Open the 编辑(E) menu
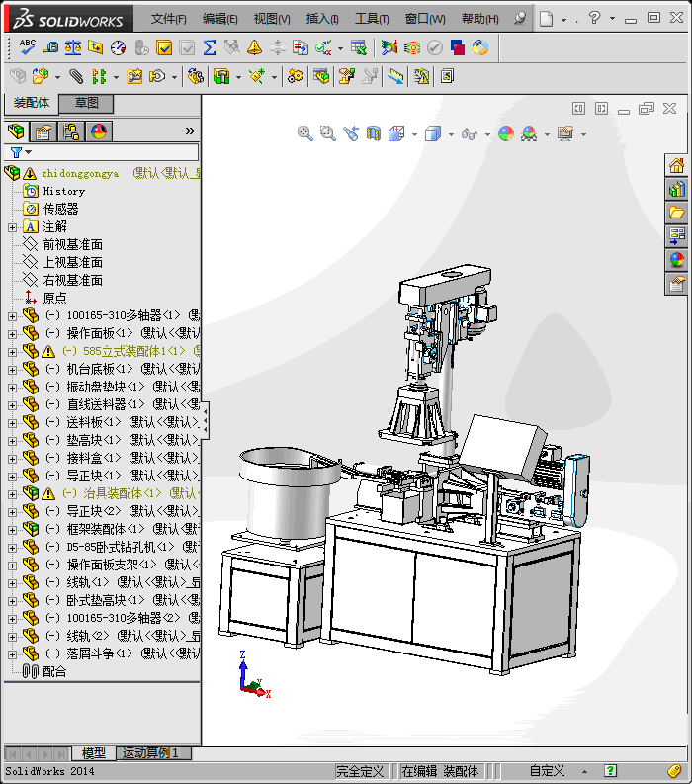The width and height of the screenshot is (692, 784). click(220, 19)
